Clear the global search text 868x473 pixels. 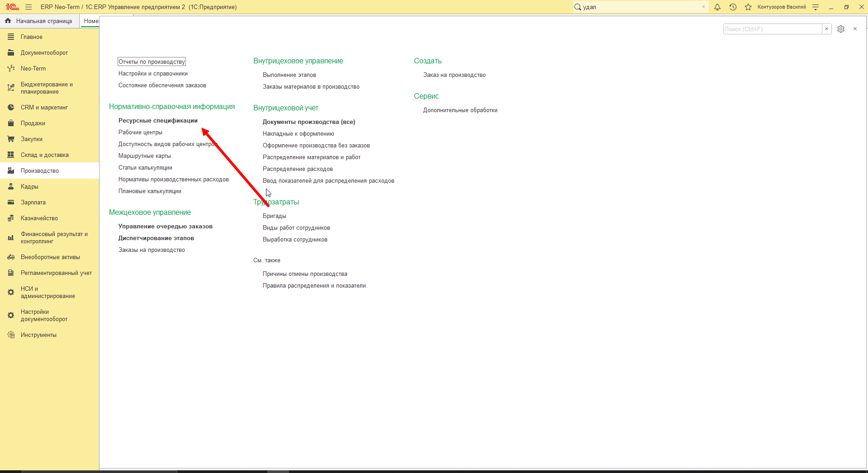click(703, 7)
